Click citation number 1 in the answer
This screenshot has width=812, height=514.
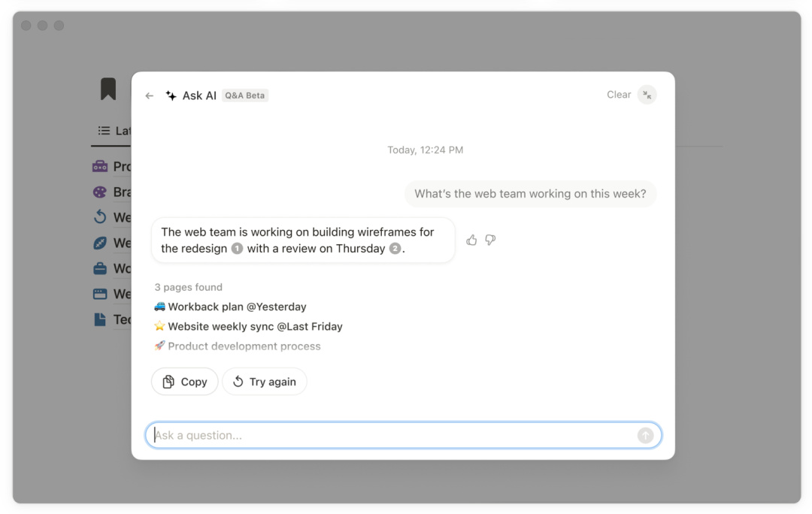tap(237, 249)
